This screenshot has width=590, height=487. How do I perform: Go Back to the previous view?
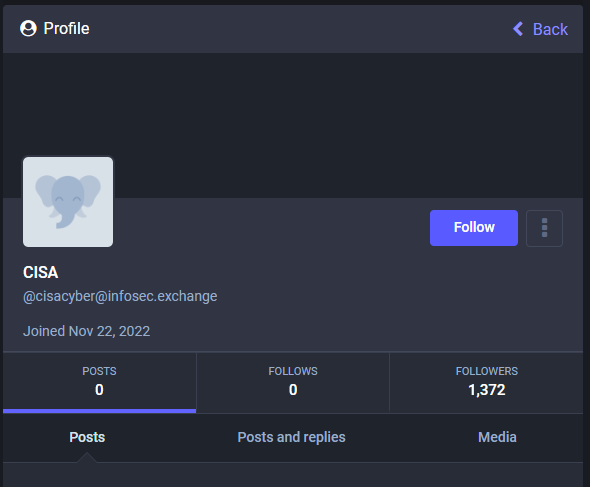(x=540, y=29)
